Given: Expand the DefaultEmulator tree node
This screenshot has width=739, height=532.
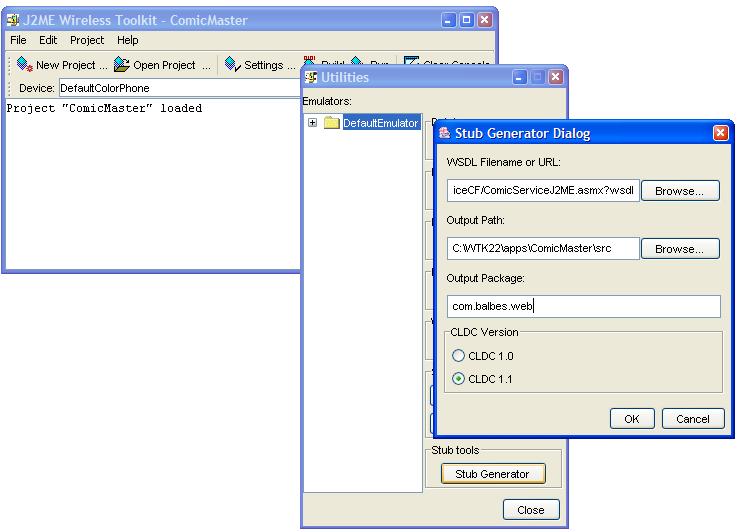Looking at the screenshot, I should click(312, 123).
